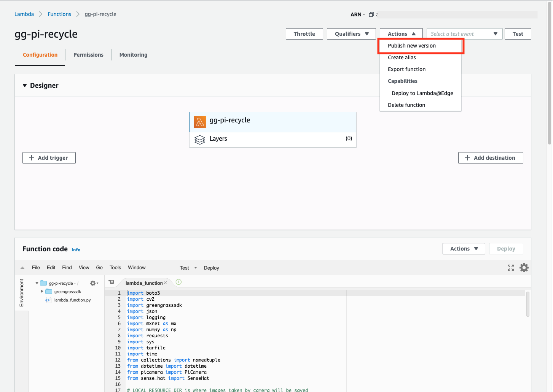Toggle fullscreen editor with the expand icon
The image size is (553, 392).
511,268
